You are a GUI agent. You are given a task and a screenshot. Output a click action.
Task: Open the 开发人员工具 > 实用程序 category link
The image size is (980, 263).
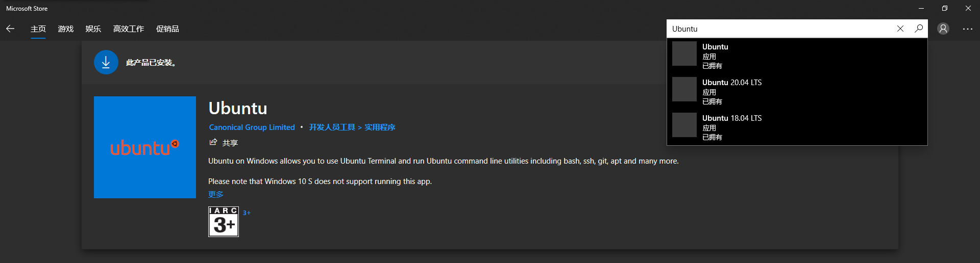coord(352,127)
